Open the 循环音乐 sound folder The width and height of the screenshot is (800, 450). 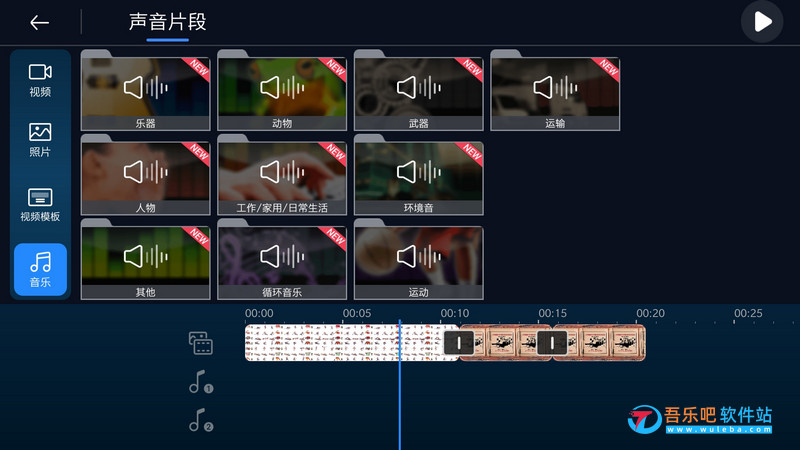[x=282, y=259]
